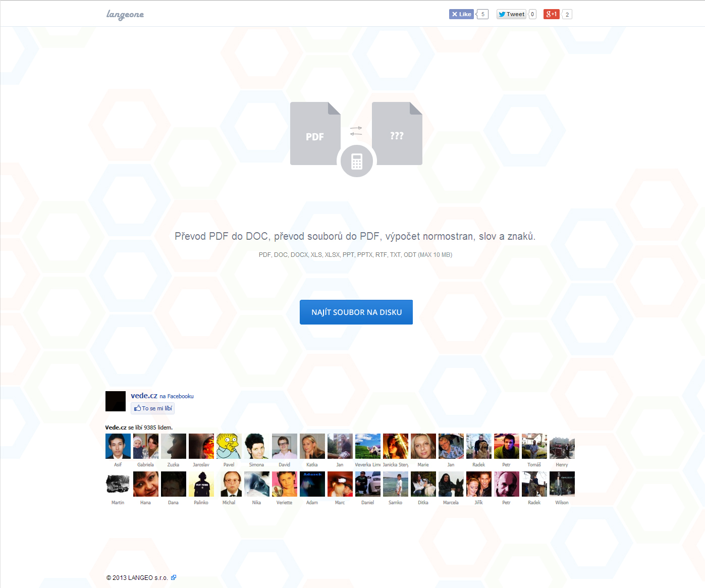Viewport: 705px width, 588px height.
Task: Click NAJÍT SOUBOR NA DISKU button
Action: (356, 312)
